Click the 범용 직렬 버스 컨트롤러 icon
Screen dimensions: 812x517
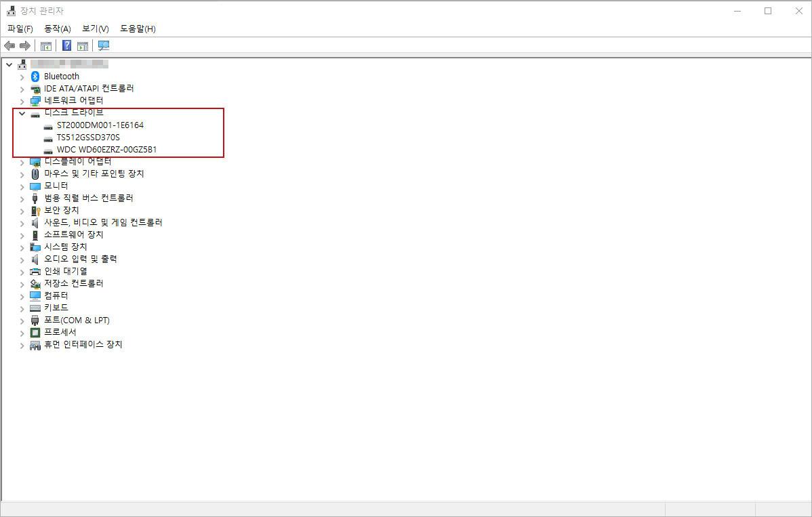(35, 199)
